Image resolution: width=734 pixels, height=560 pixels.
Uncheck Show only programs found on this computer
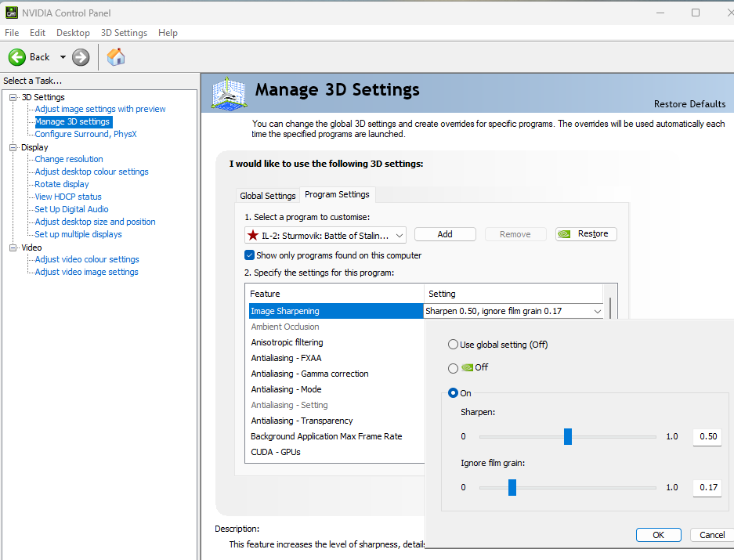pyautogui.click(x=250, y=255)
